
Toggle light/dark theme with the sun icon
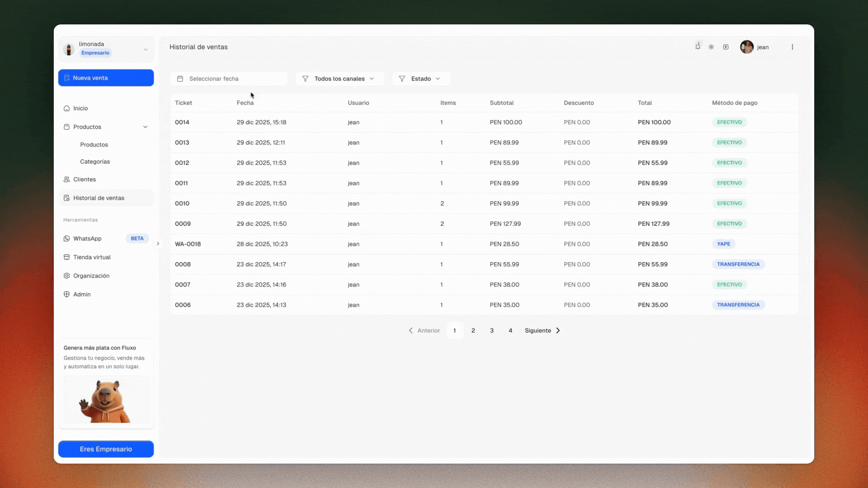(711, 47)
